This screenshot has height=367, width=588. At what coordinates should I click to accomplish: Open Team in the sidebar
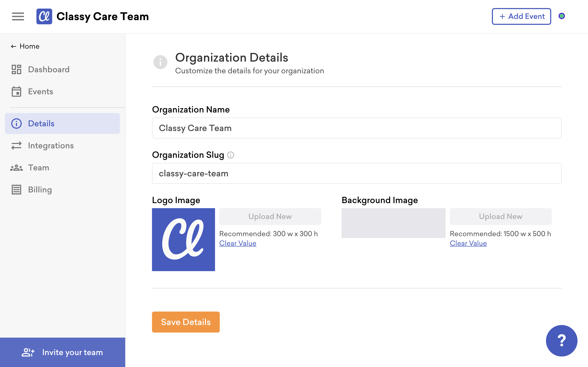point(63,168)
